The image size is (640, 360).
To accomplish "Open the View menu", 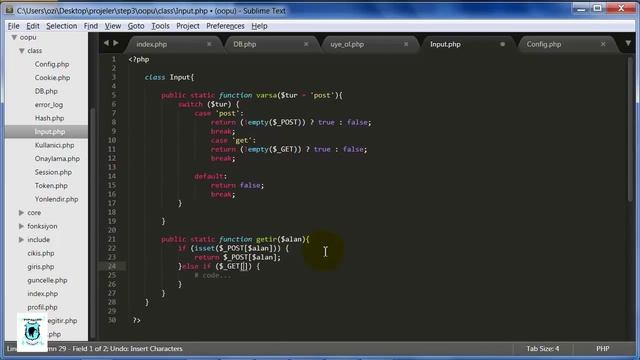I will [113, 26].
